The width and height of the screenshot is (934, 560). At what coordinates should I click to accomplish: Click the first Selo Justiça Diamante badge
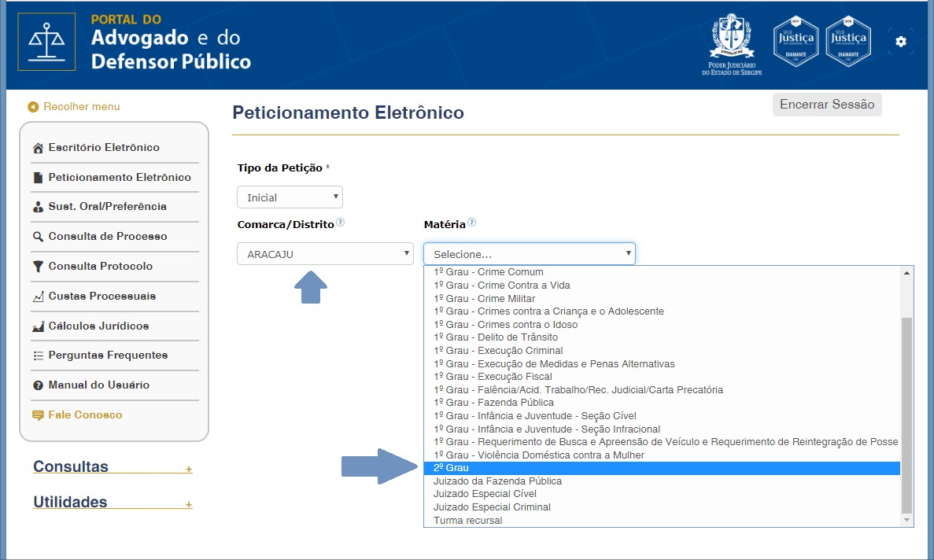click(796, 40)
